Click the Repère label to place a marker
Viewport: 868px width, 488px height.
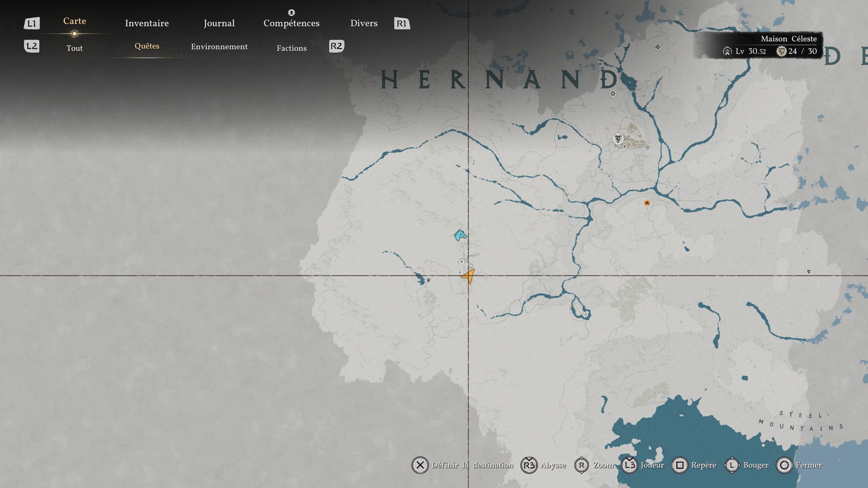point(704,465)
